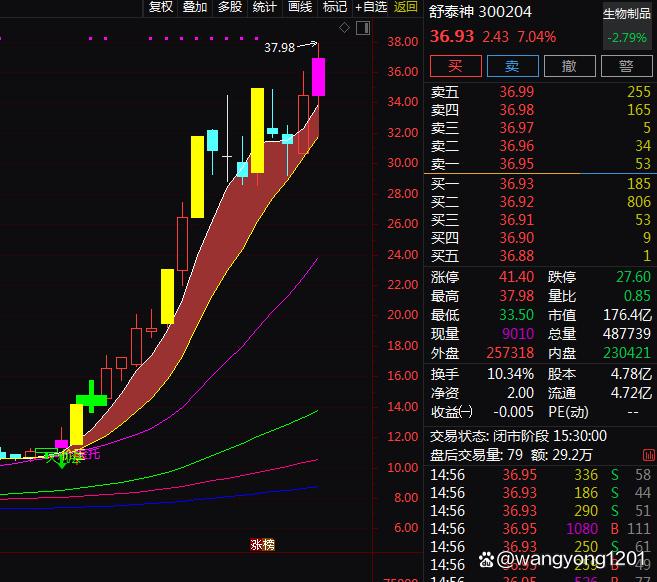Click the 涨榜 label at chart bottom
This screenshot has height=582, width=657.
click(262, 545)
